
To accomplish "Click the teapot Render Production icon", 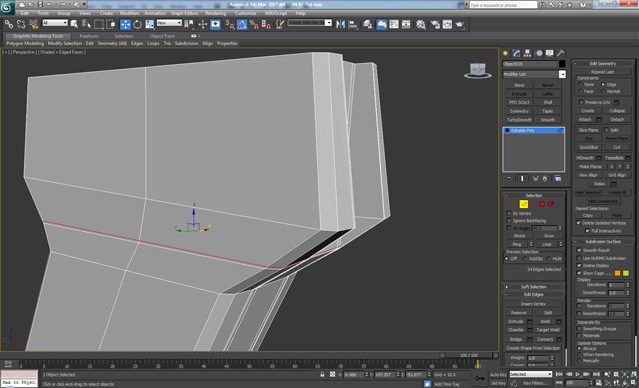I will point(460,24).
